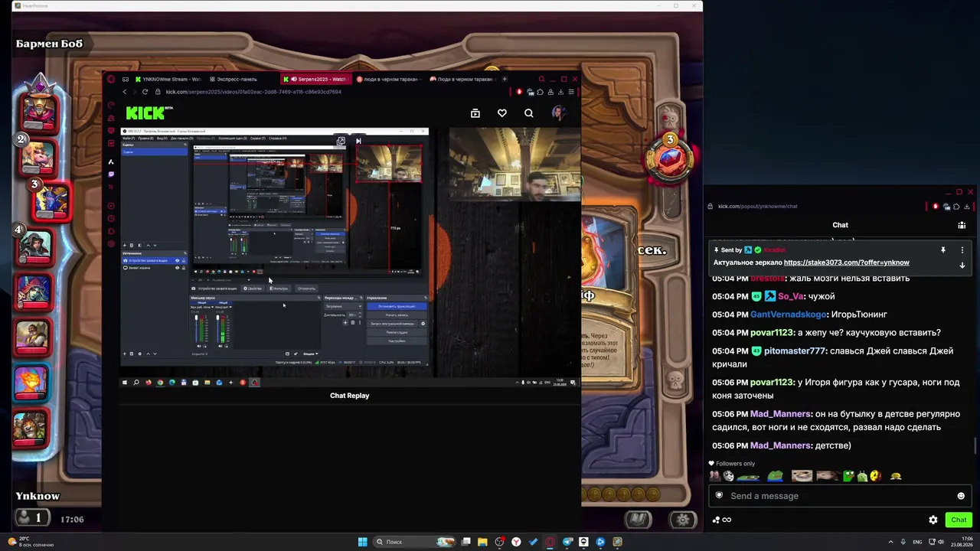Open Mad_Manners username on 'детстве)' message
This screenshot has width=980, height=551.
tap(780, 445)
